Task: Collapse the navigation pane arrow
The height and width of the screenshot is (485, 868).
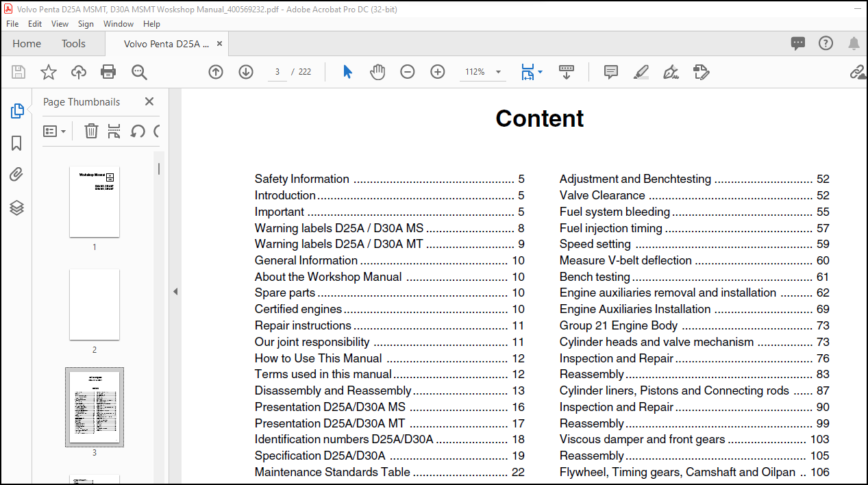Action: pyautogui.click(x=175, y=292)
